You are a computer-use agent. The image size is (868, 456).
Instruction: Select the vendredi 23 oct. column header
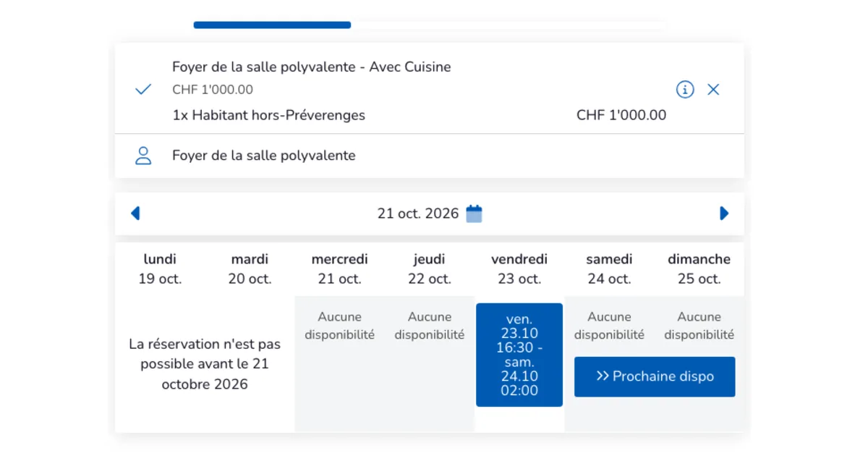[x=519, y=269]
